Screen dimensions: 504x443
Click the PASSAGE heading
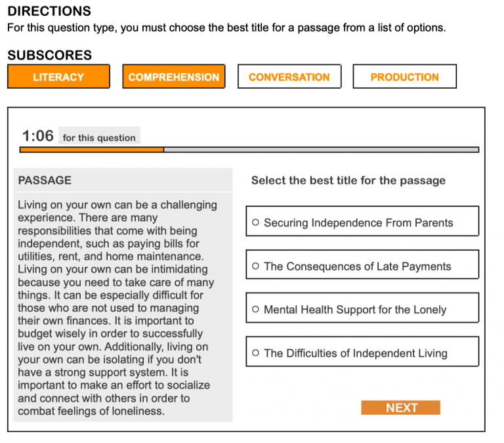[45, 180]
